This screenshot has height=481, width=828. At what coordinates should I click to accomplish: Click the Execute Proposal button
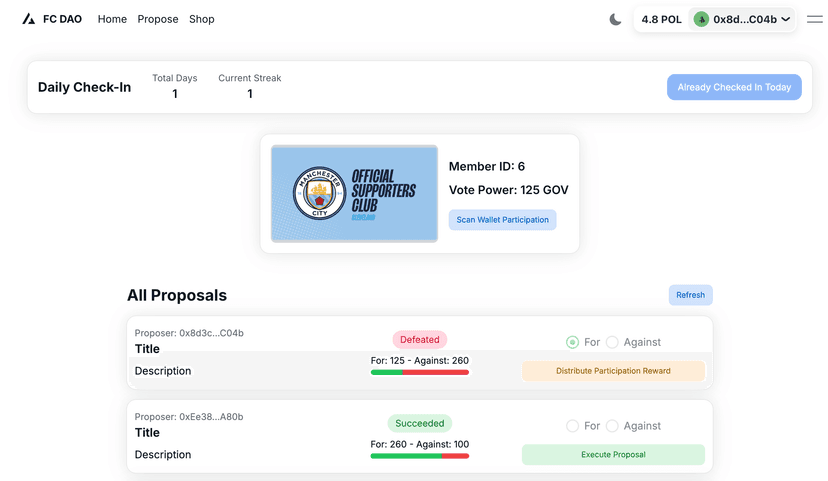coord(613,455)
